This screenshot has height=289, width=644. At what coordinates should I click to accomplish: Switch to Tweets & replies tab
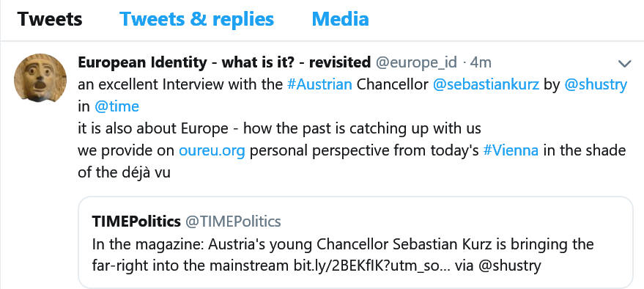tap(196, 19)
